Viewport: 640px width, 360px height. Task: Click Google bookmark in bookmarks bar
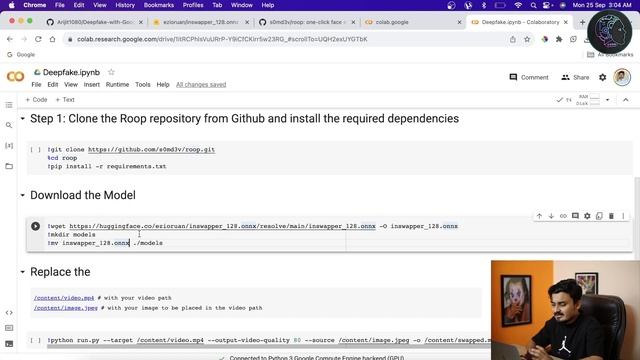click(x=21, y=55)
